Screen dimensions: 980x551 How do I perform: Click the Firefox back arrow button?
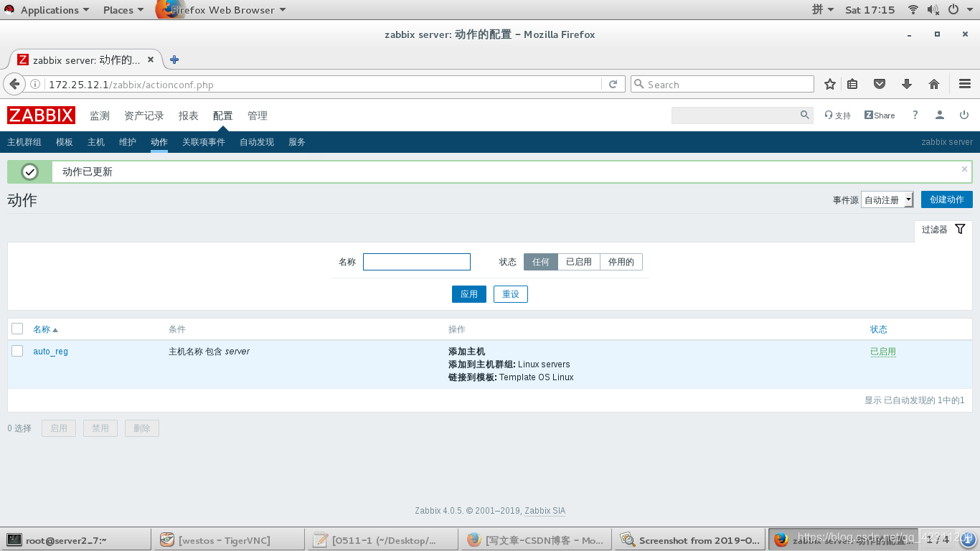[14, 84]
